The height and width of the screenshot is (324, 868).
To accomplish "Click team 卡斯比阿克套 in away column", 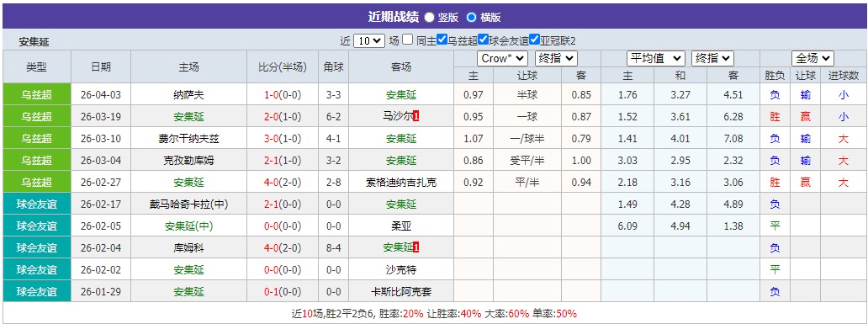I will click(x=401, y=292).
